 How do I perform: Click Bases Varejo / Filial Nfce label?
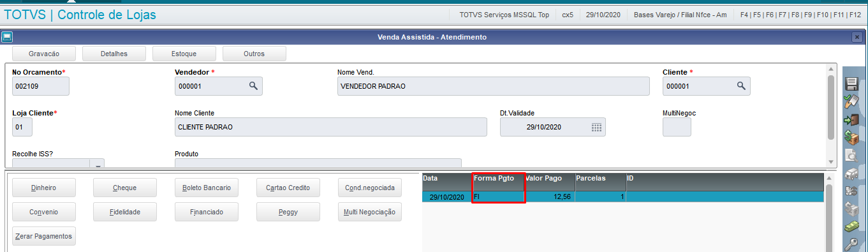click(x=680, y=15)
